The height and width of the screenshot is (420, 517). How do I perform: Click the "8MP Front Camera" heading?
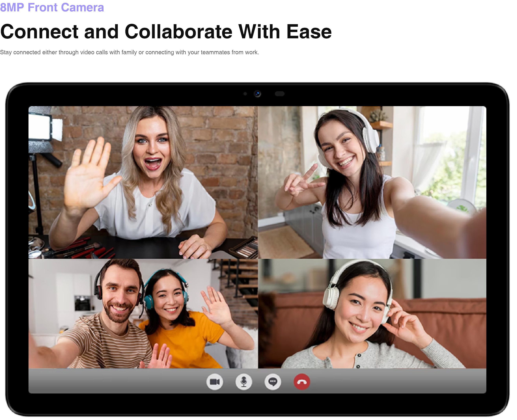[52, 7]
